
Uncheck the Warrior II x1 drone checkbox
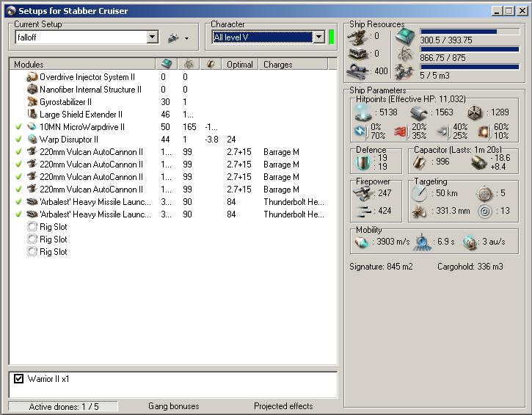[x=18, y=378]
